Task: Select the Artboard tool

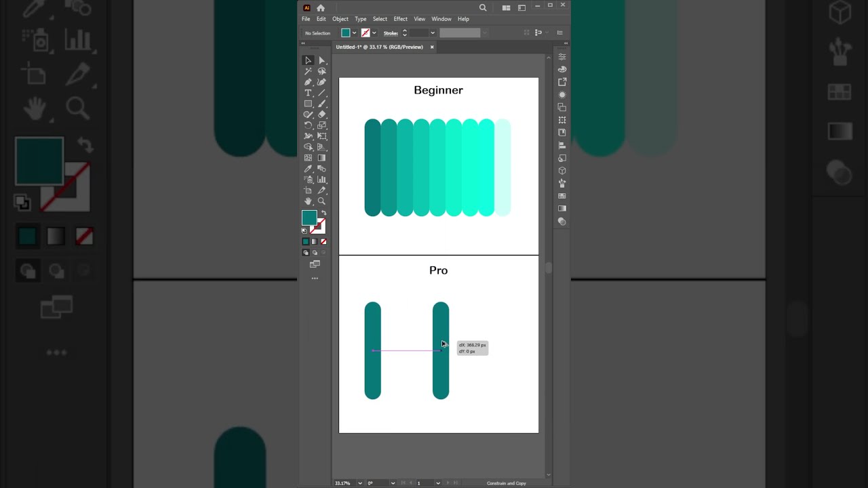Action: coord(308,190)
